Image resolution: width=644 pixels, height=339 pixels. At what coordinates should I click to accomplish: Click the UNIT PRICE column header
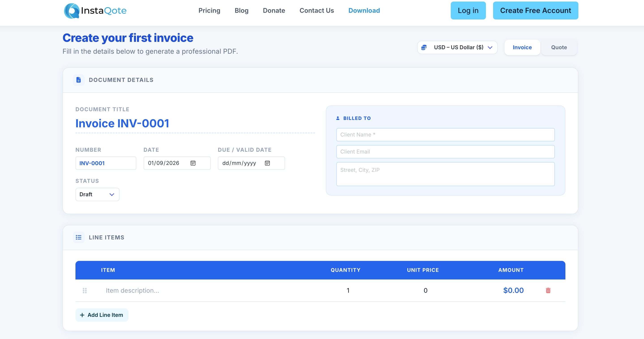click(x=423, y=270)
